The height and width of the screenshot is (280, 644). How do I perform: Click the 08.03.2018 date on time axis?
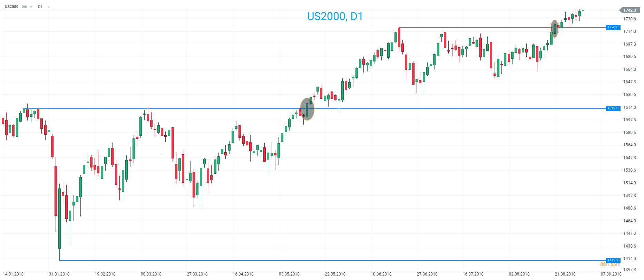coord(151,274)
